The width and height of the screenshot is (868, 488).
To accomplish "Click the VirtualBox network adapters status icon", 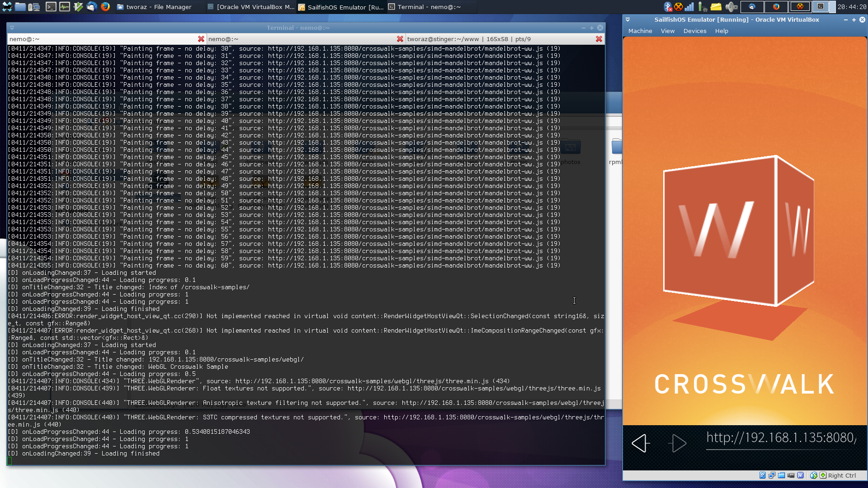I will click(x=772, y=475).
